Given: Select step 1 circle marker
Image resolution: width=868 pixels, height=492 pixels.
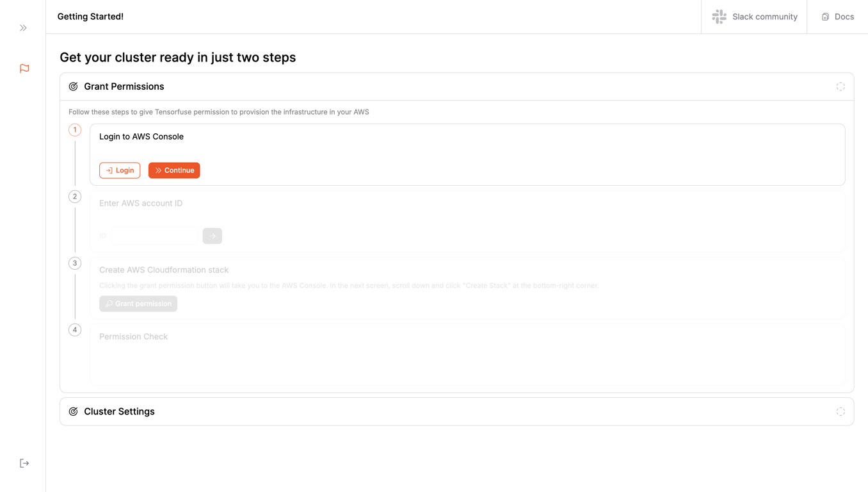Looking at the screenshot, I should click(75, 130).
